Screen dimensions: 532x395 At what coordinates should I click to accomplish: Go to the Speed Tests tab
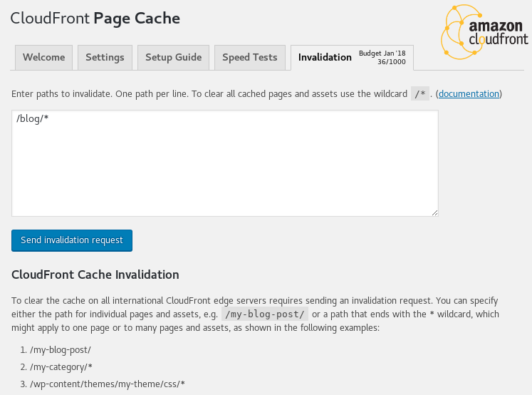click(250, 58)
